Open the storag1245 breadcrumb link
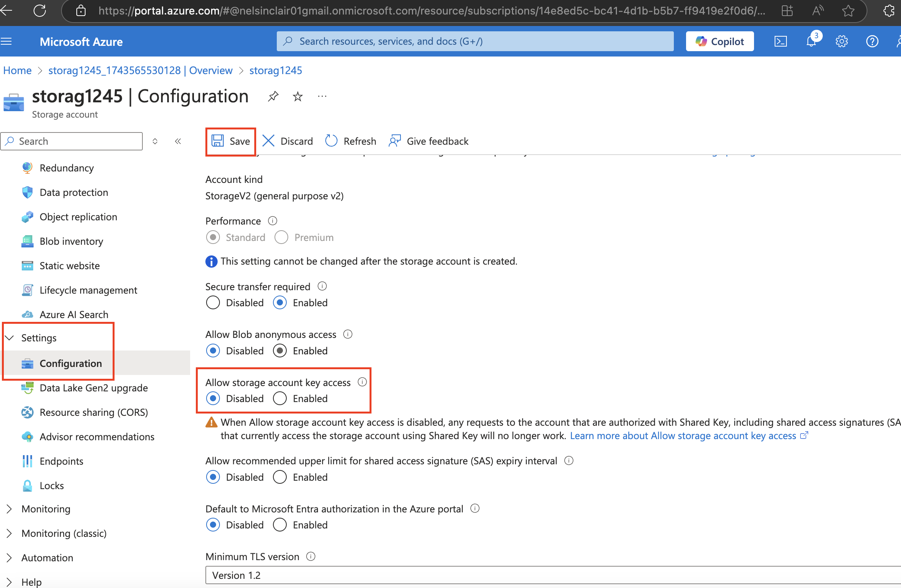 click(276, 70)
